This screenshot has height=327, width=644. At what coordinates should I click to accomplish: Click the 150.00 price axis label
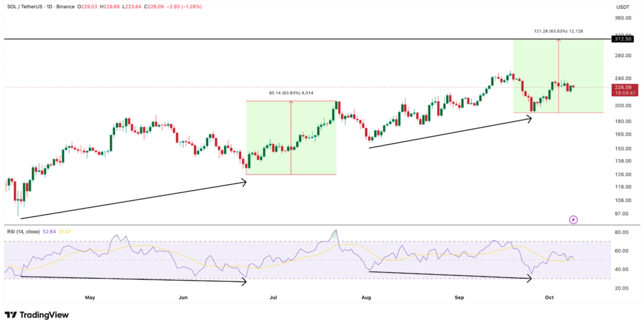click(x=623, y=148)
